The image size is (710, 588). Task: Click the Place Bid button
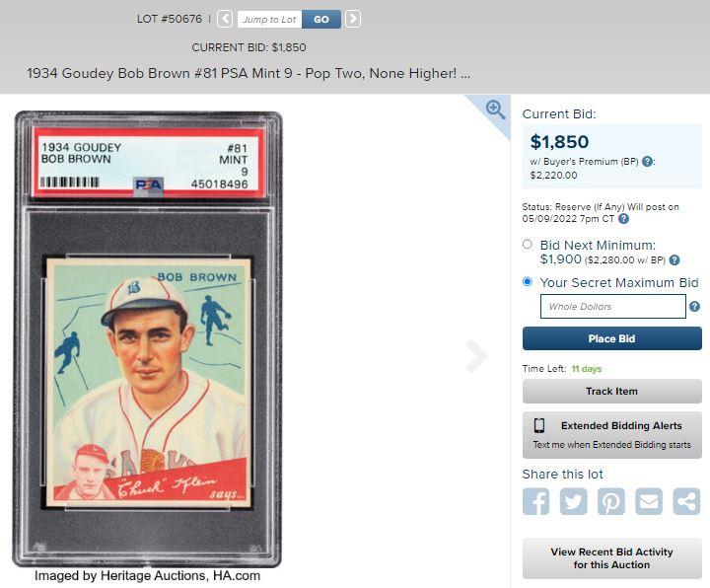point(612,338)
